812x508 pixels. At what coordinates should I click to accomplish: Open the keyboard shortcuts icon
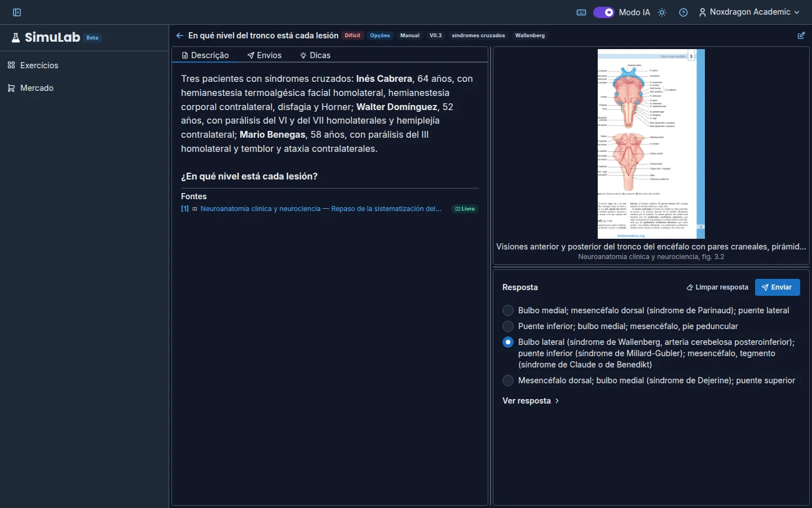pyautogui.click(x=581, y=12)
